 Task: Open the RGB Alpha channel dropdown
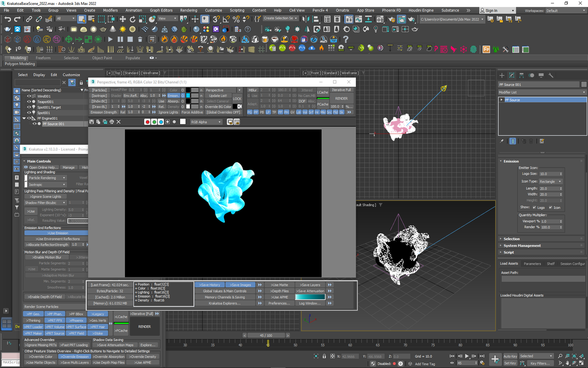pos(206,122)
